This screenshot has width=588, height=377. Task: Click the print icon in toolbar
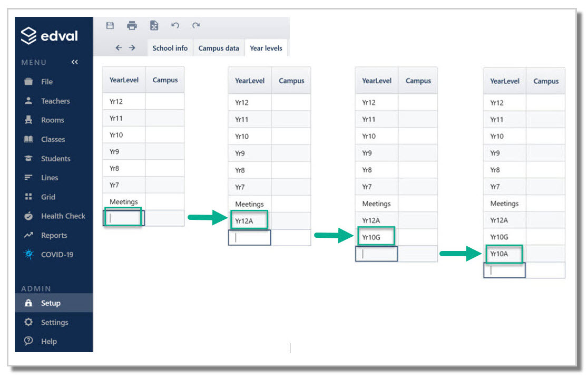[132, 25]
